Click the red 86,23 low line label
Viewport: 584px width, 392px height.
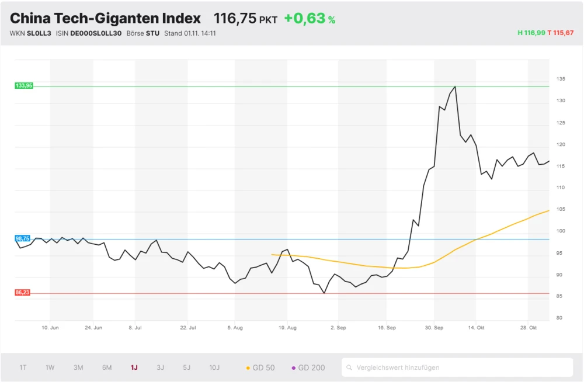[22, 293]
